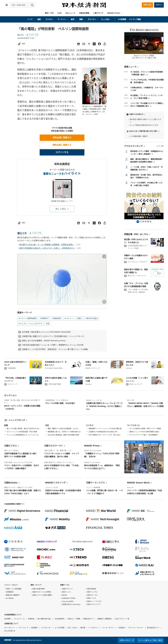
Task: Open THE NIKKEI MAGAZINE car advertisement image
Action: coord(144,43)
